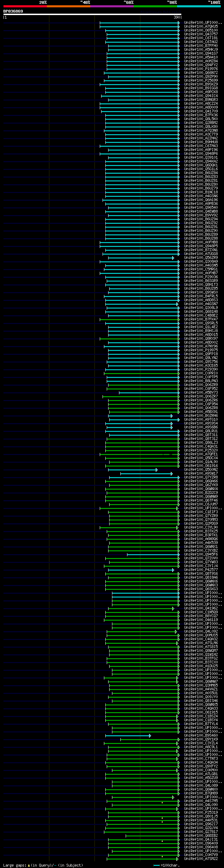Select the UniRef100_Q6EEB2 entry
This screenshot has width=224, height=868.
(x=201, y=835)
